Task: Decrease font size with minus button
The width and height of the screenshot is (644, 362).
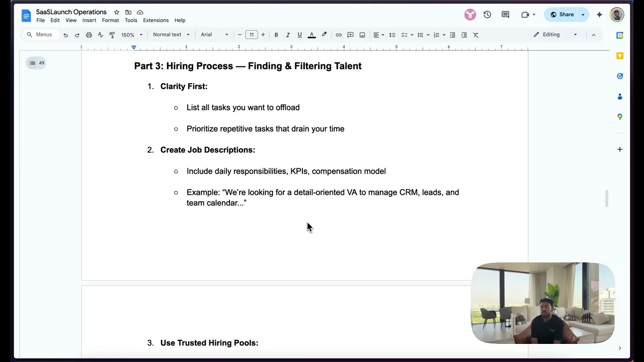Action: pyautogui.click(x=239, y=35)
